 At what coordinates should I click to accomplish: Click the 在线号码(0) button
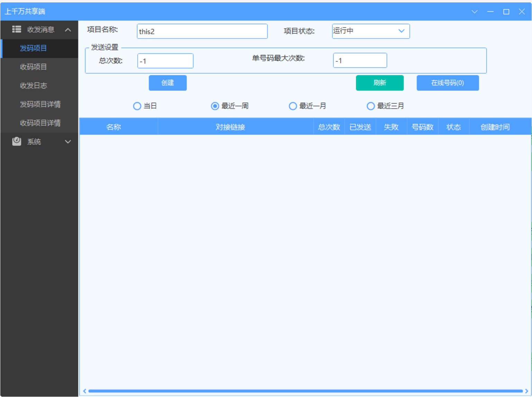pos(448,83)
